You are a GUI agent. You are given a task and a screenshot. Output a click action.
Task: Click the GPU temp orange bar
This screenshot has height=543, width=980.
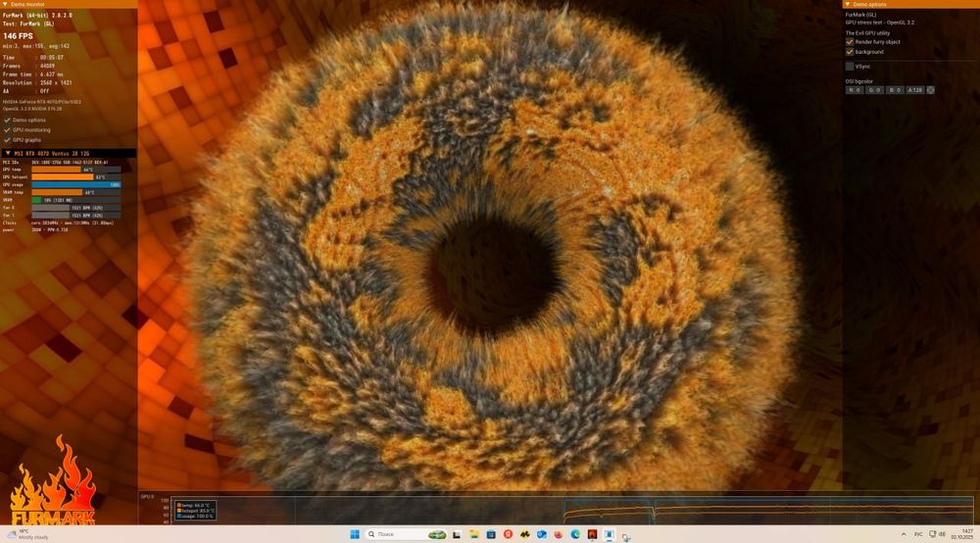[56, 170]
